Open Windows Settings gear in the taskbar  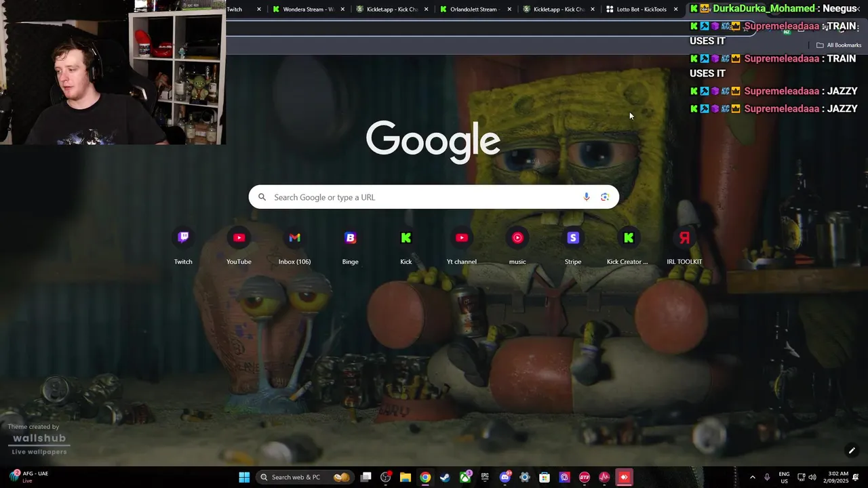(525, 477)
